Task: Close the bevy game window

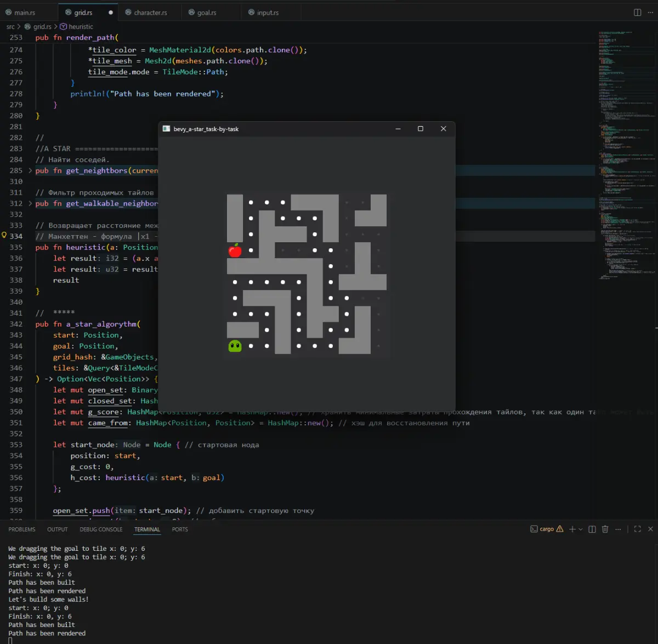Action: point(444,129)
